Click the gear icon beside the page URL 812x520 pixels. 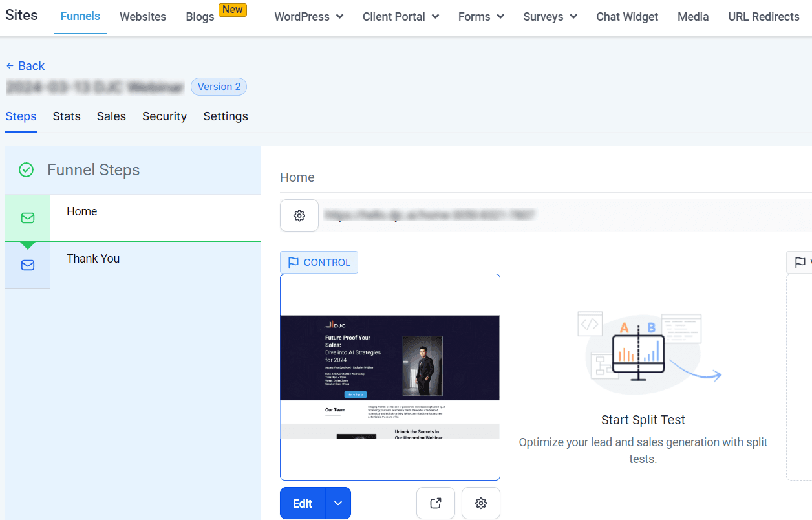click(x=299, y=215)
